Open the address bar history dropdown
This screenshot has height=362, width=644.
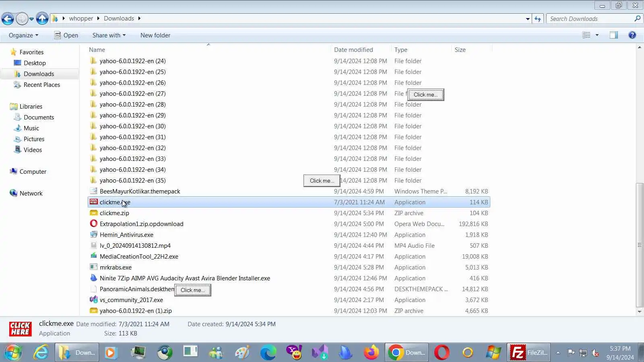click(528, 19)
